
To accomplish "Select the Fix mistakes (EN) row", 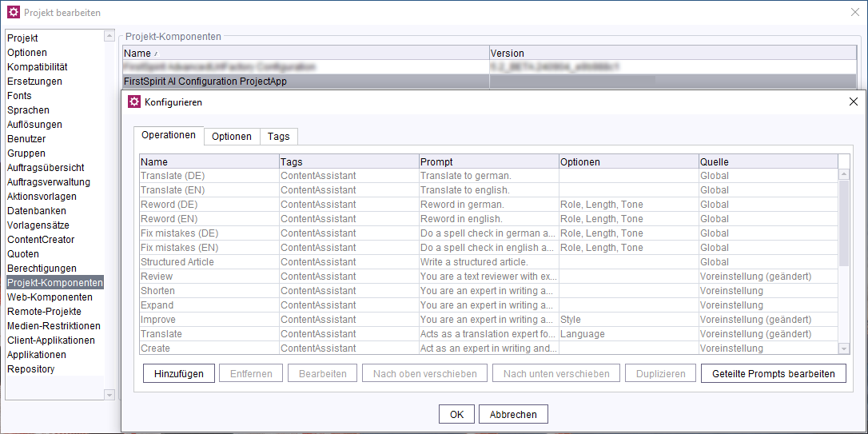I will (489, 248).
